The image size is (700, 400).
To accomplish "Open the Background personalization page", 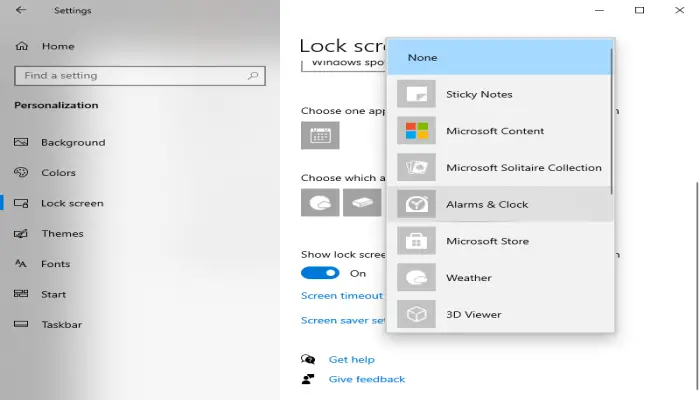I will (x=73, y=142).
